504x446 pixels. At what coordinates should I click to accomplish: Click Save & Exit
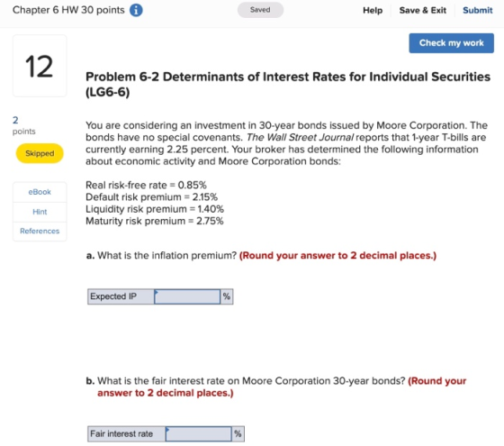[422, 10]
